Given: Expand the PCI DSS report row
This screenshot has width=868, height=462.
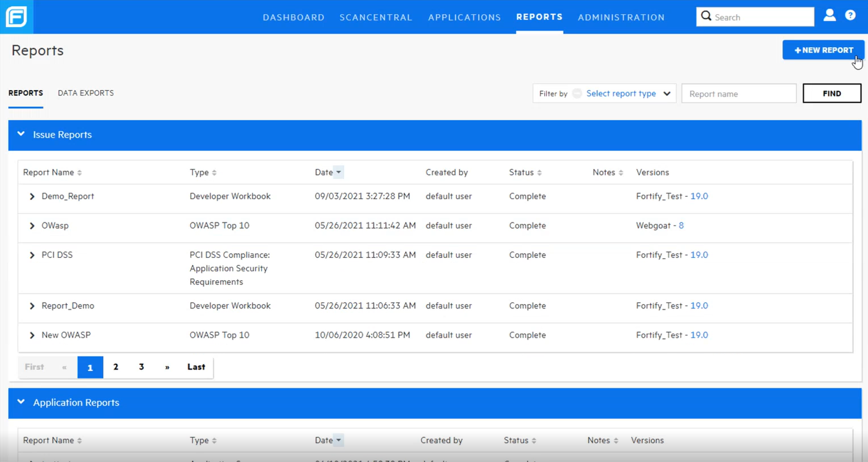Looking at the screenshot, I should click(x=32, y=255).
